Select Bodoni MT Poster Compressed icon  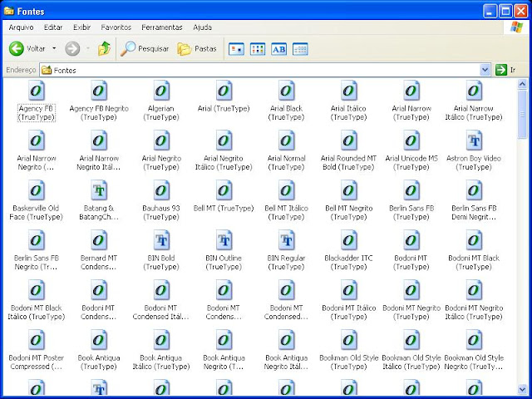37,340
